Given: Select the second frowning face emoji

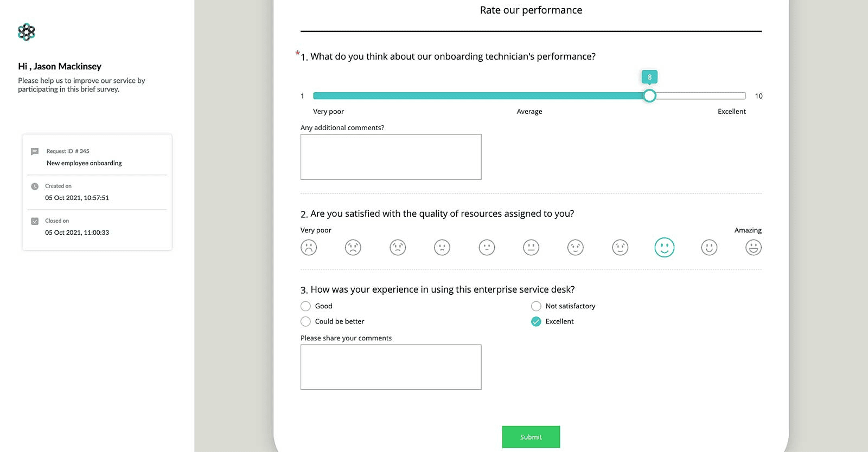Looking at the screenshot, I should click(353, 247).
